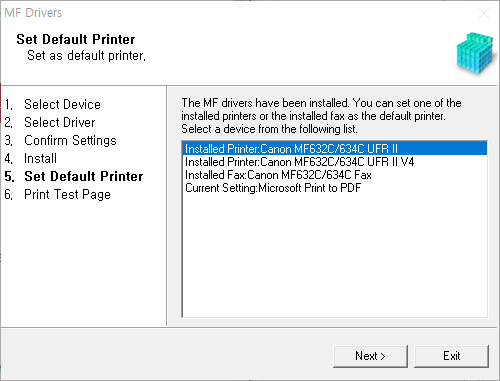Select Canon MF632C/634C UFR II V4 printer
The image size is (500, 381).
pyautogui.click(x=335, y=162)
